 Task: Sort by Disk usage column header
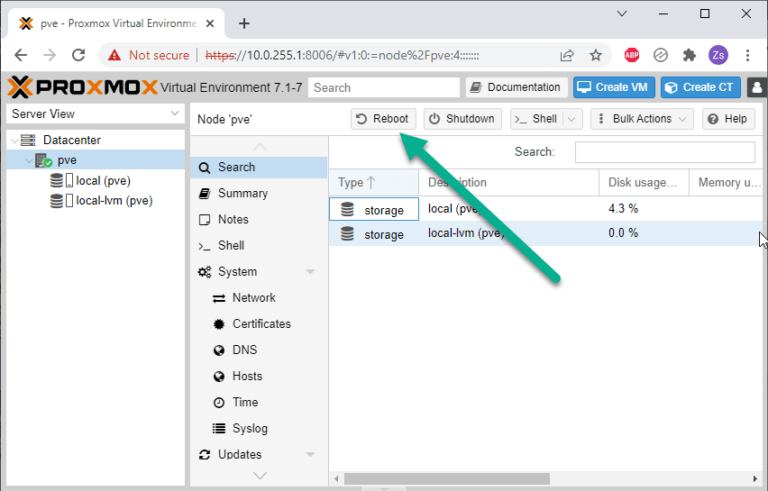[644, 183]
